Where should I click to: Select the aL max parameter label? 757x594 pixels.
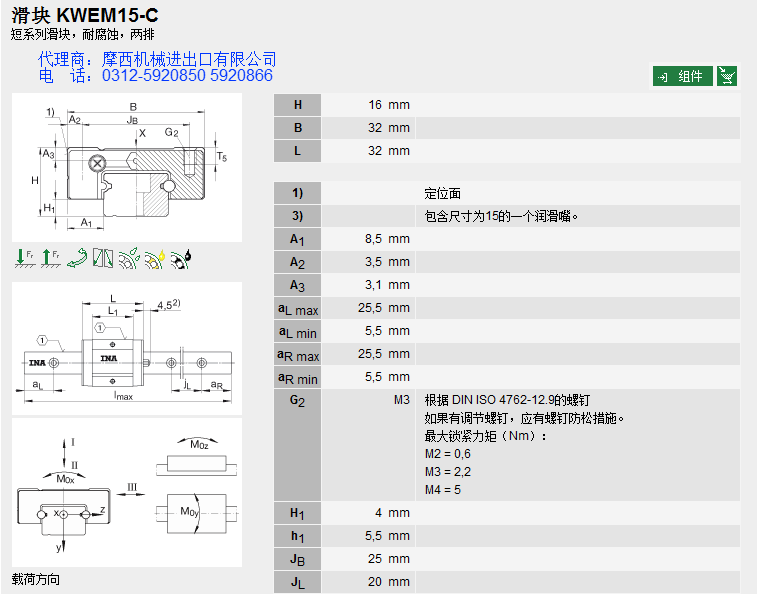297,309
